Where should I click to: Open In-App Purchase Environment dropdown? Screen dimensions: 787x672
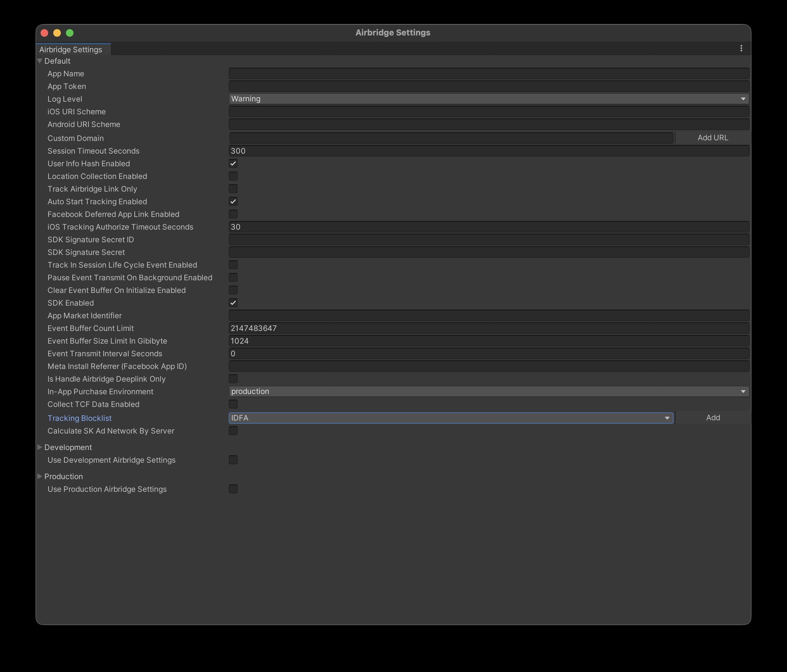click(489, 391)
